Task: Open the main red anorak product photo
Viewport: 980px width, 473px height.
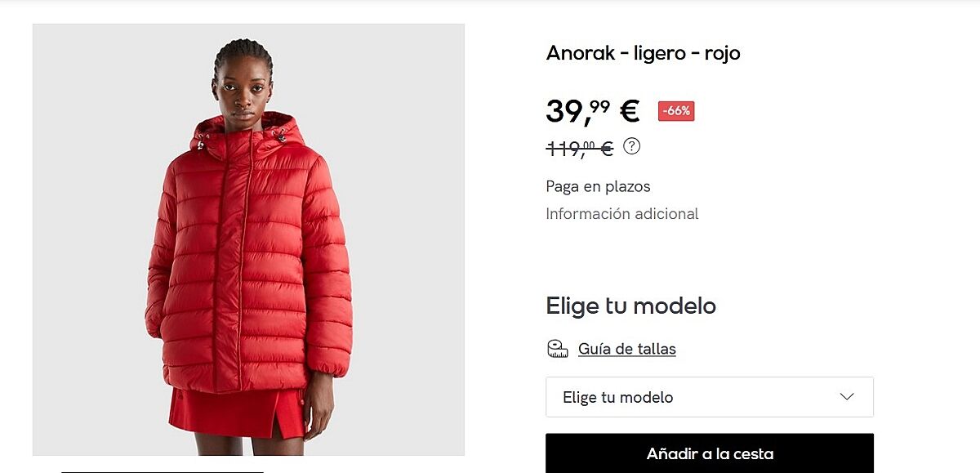Action: (248, 239)
